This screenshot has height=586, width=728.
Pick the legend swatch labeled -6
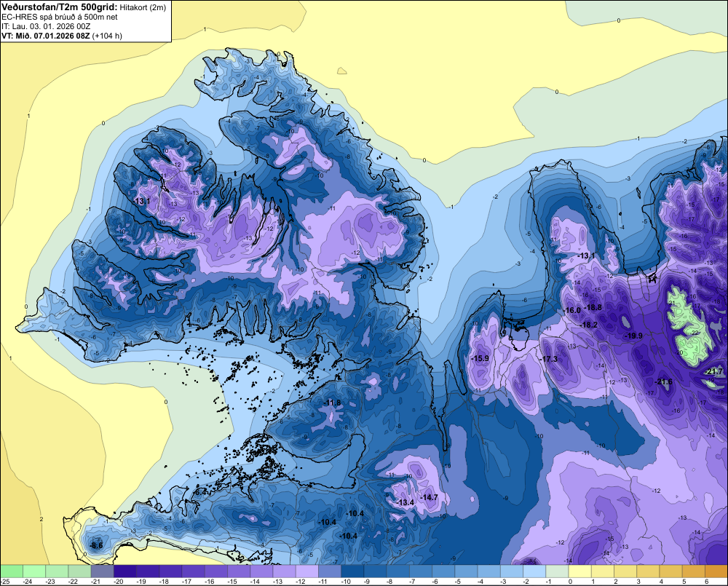pos(444,571)
